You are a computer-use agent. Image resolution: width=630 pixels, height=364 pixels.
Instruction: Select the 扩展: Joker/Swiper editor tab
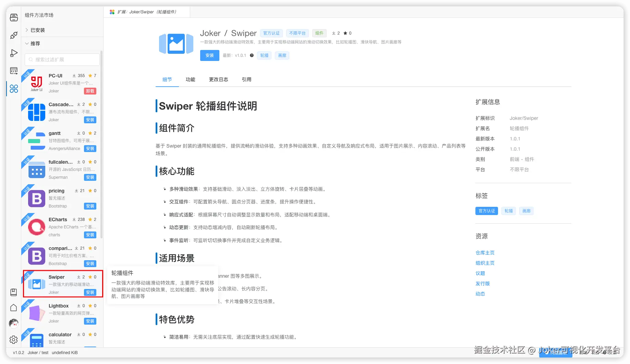[x=147, y=12]
